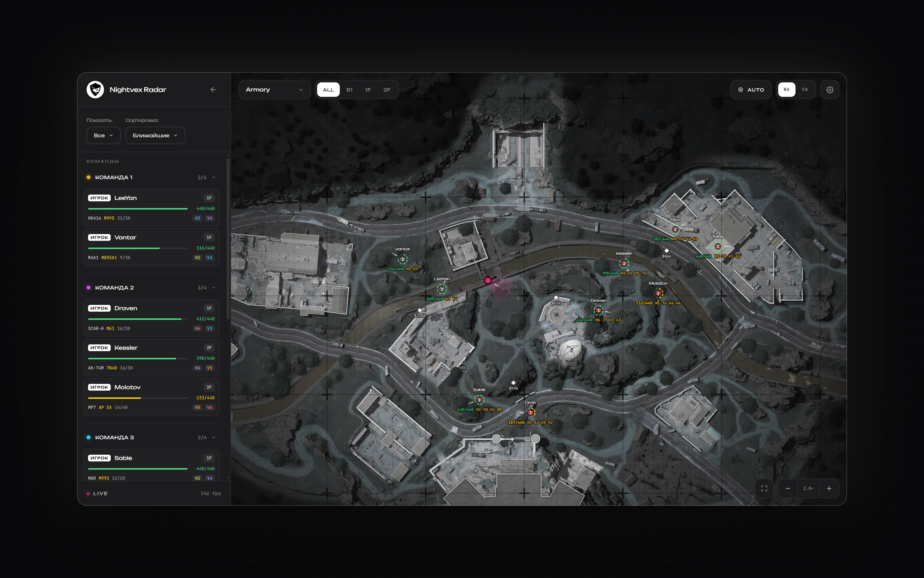Open the Kessler player card
Viewport: 924px width, 578px height.
[x=151, y=357]
